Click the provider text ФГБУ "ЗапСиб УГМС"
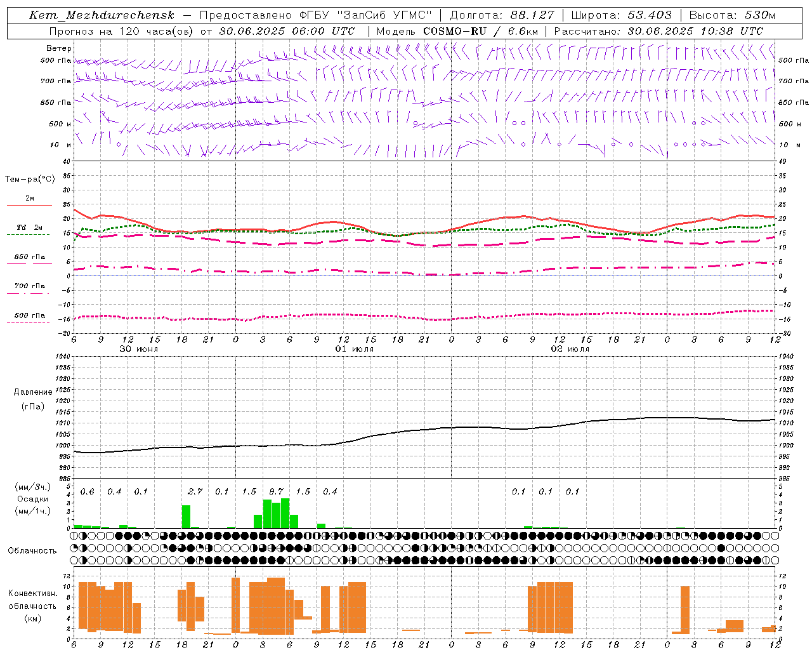The image size is (812, 650). click(x=365, y=15)
